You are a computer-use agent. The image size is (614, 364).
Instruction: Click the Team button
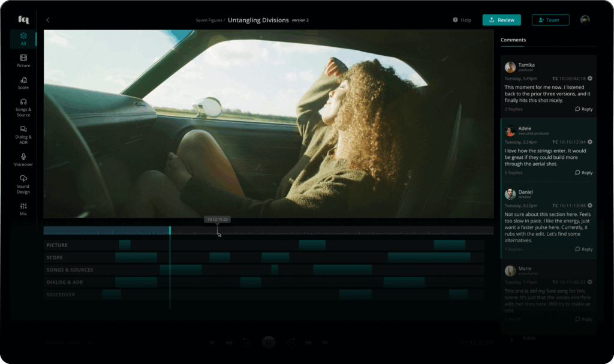click(550, 20)
